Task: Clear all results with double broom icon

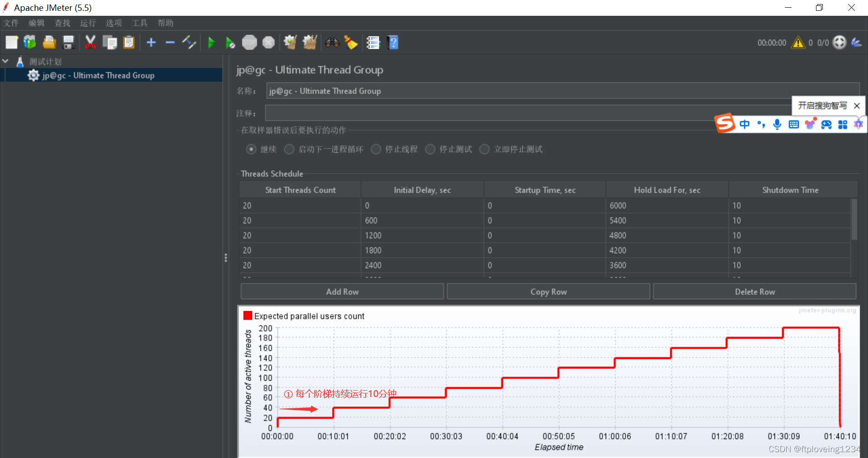Action: tap(310, 42)
